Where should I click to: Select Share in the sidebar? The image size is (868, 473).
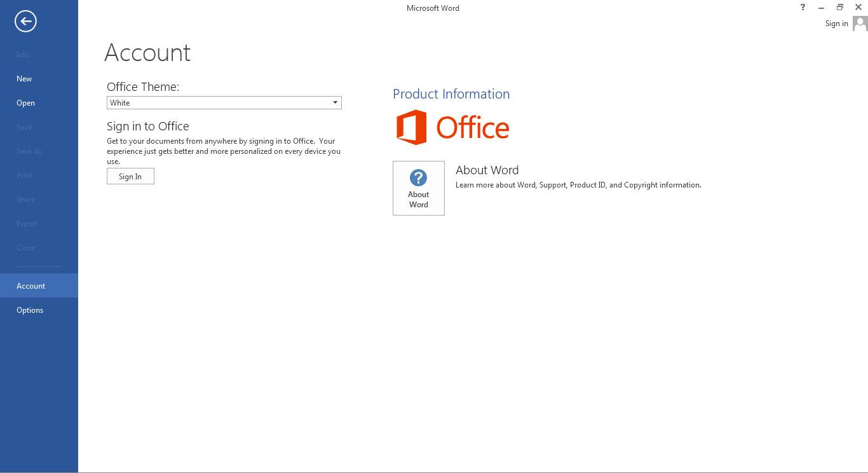39,200
